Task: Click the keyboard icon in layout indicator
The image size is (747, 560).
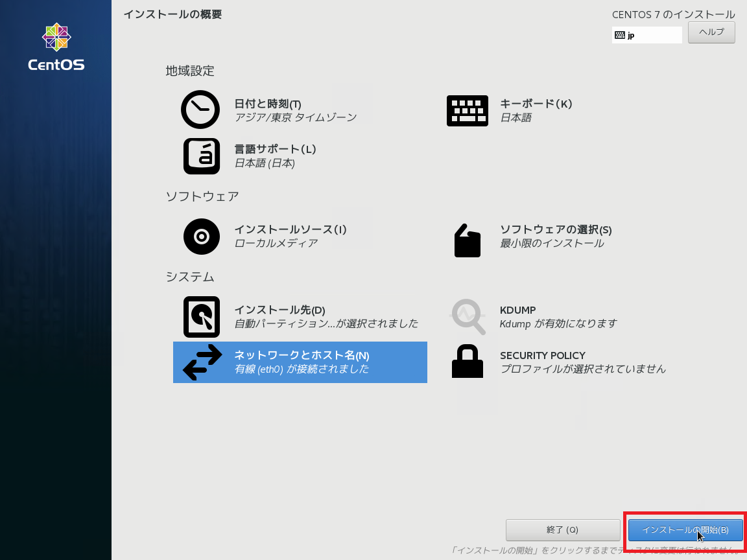Action: 620,35
